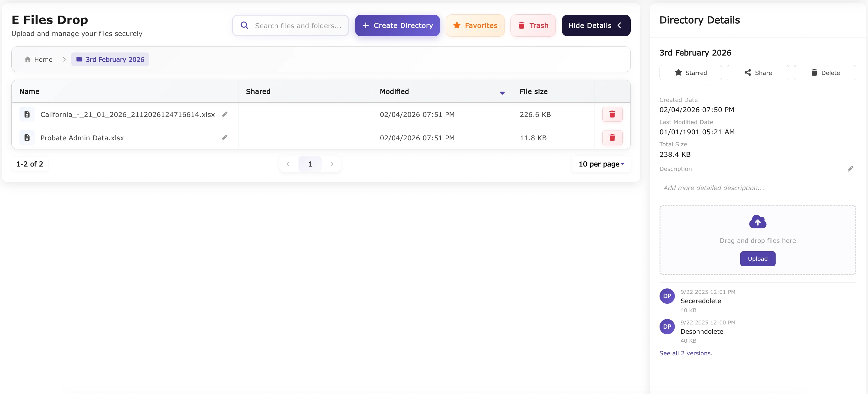
Task: Click the Home house icon in breadcrumb
Action: coord(28,59)
